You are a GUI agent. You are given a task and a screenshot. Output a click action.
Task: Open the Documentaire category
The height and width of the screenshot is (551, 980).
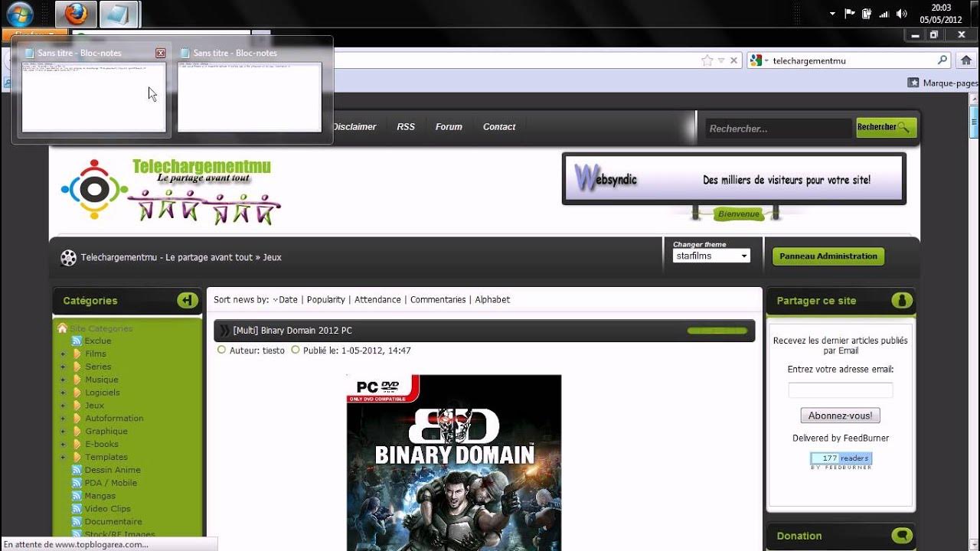(113, 522)
